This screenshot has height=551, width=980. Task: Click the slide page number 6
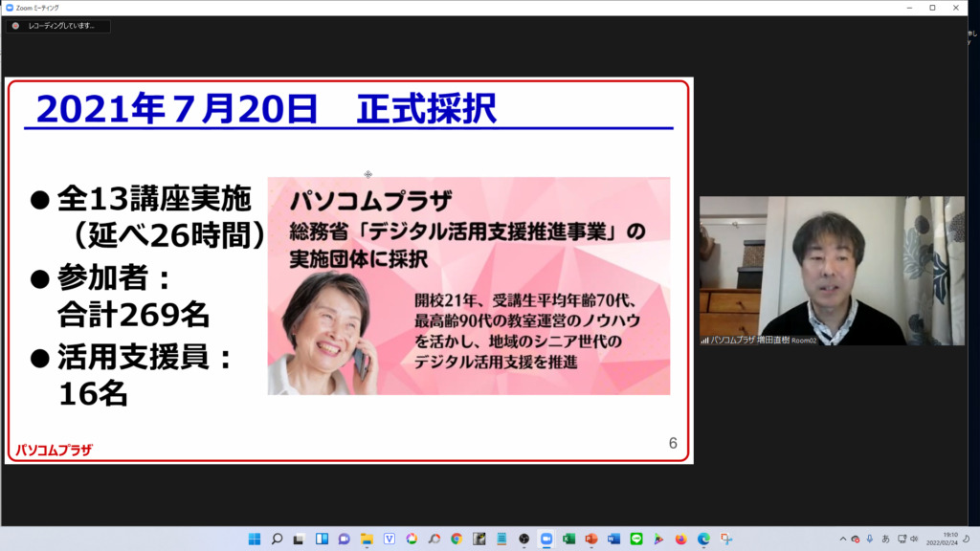pos(673,443)
